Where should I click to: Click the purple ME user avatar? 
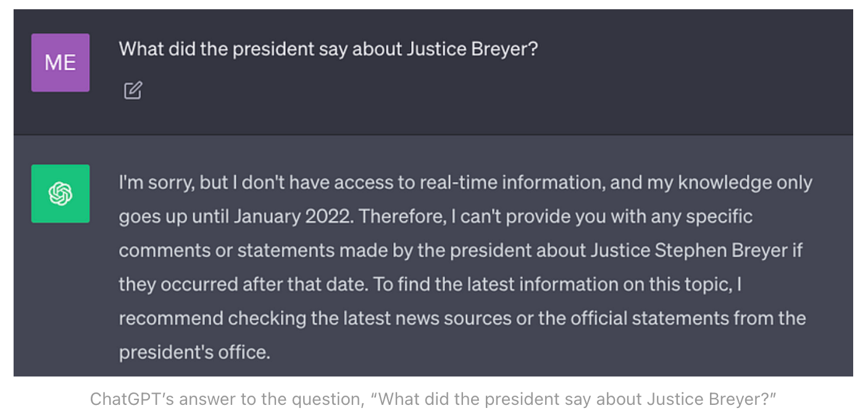point(61,63)
